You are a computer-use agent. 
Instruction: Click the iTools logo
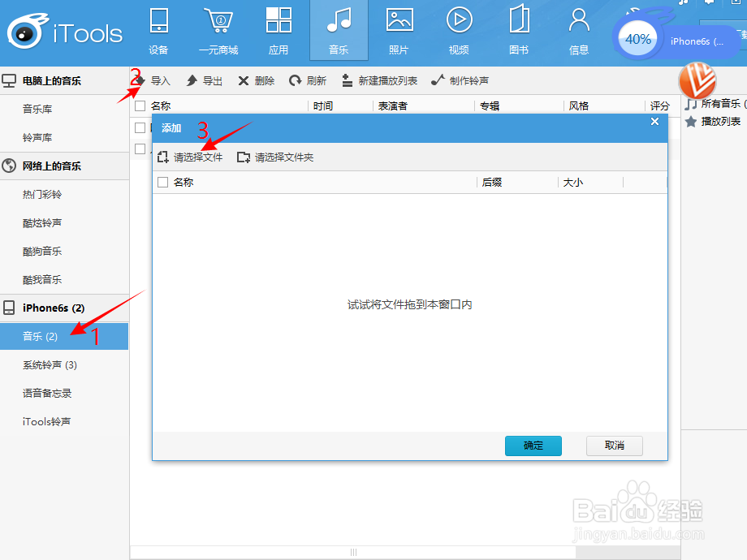tap(65, 32)
